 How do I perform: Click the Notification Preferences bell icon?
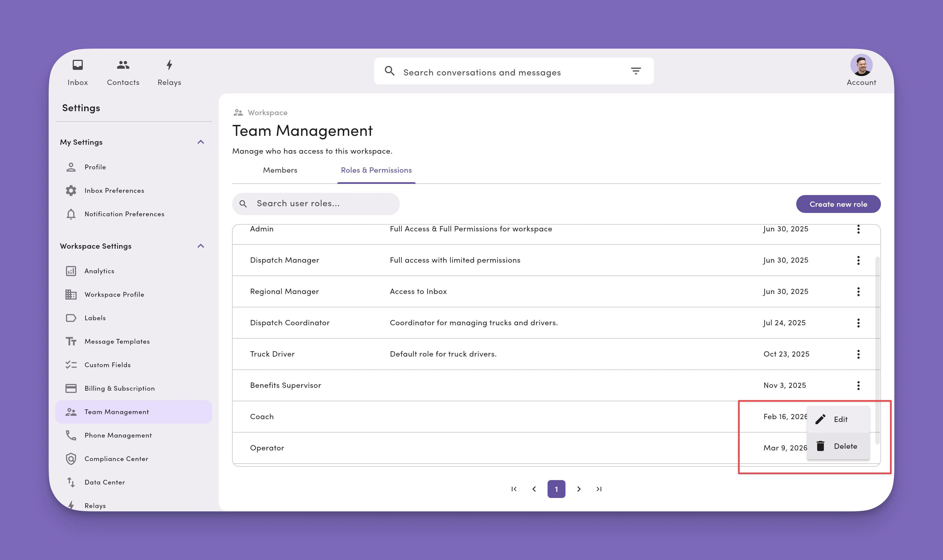tap(71, 214)
